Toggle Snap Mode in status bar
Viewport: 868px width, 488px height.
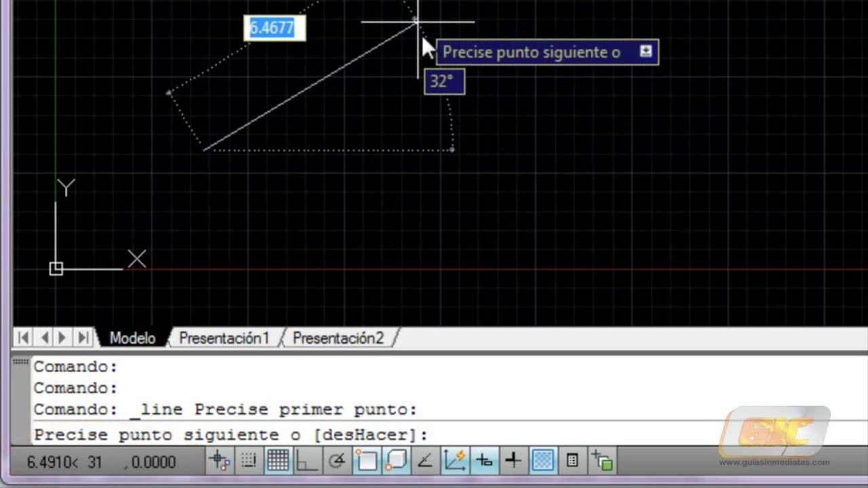[249, 461]
